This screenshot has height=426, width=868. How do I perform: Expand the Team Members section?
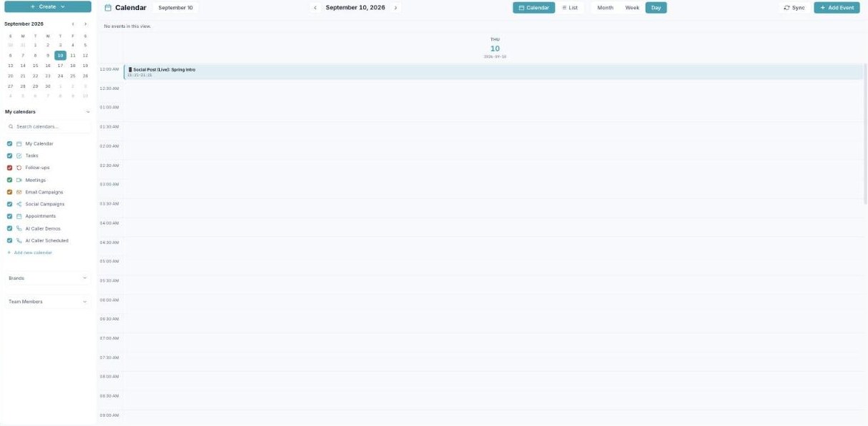(x=48, y=302)
